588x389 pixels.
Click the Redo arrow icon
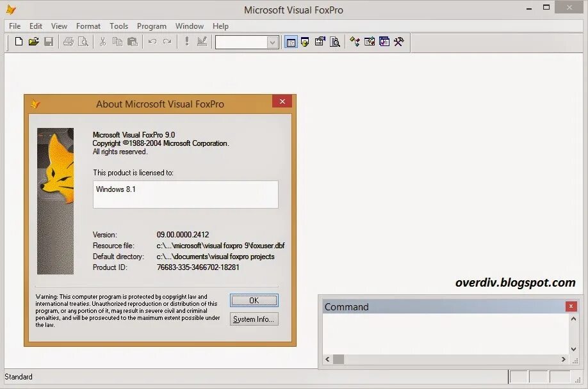[167, 42]
